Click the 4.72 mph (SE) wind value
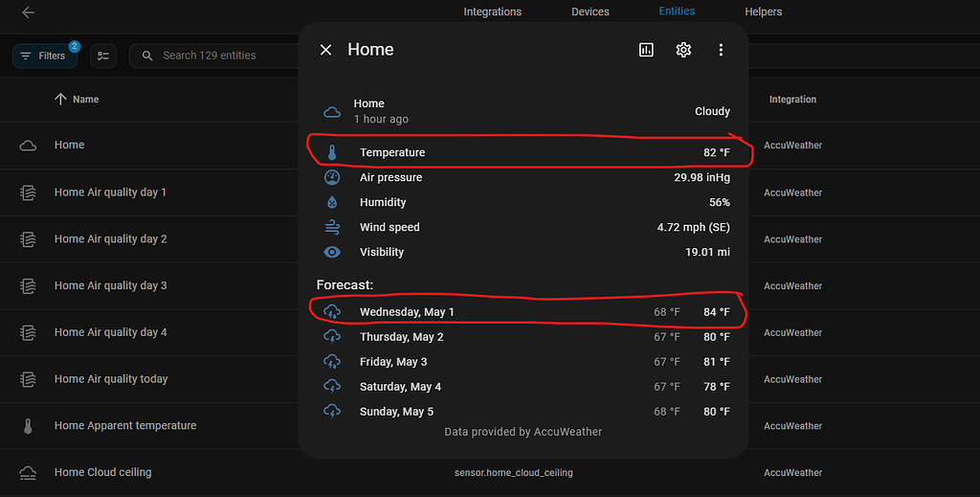The image size is (980, 497). pos(693,227)
